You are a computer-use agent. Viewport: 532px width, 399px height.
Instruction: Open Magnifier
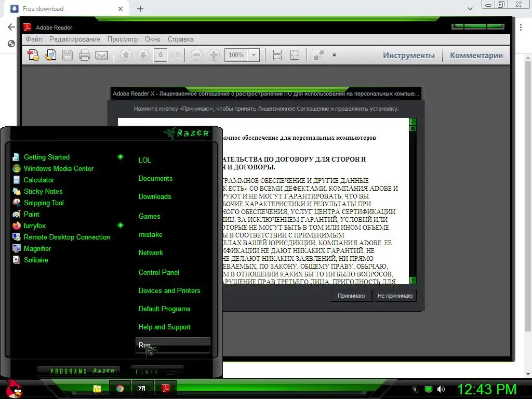click(37, 249)
